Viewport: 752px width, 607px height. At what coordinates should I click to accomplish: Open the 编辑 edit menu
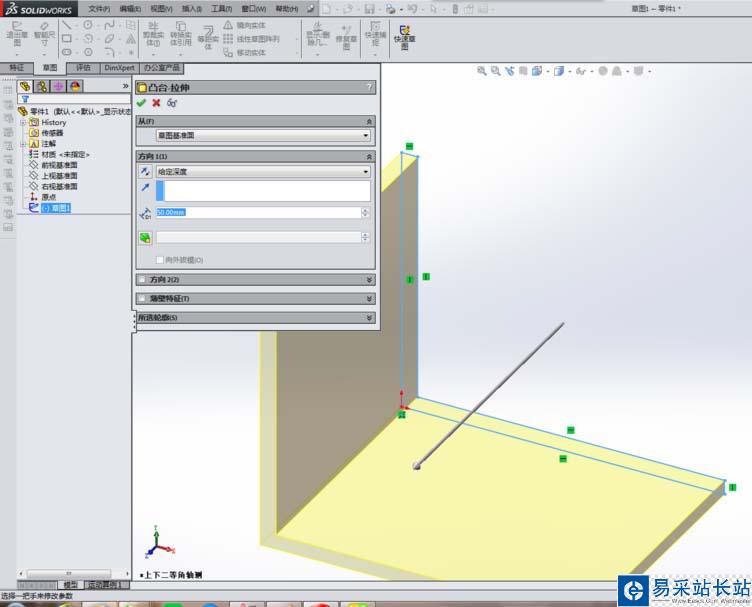(x=130, y=9)
